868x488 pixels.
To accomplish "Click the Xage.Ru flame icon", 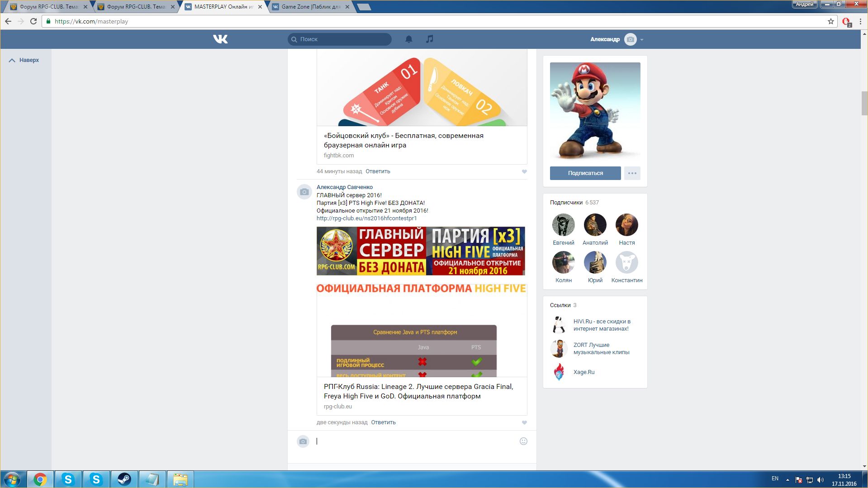I will tap(559, 372).
